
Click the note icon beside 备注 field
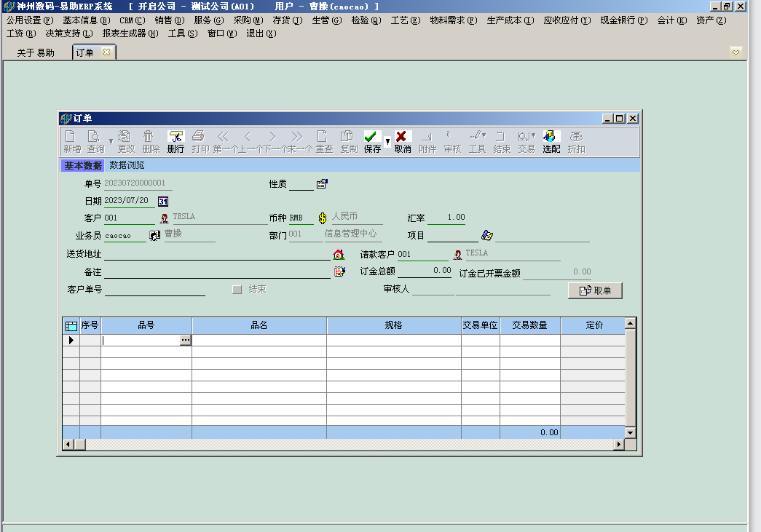(340, 271)
